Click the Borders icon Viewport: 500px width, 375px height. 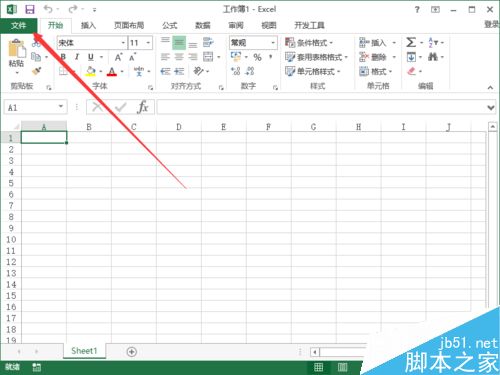coord(63,71)
